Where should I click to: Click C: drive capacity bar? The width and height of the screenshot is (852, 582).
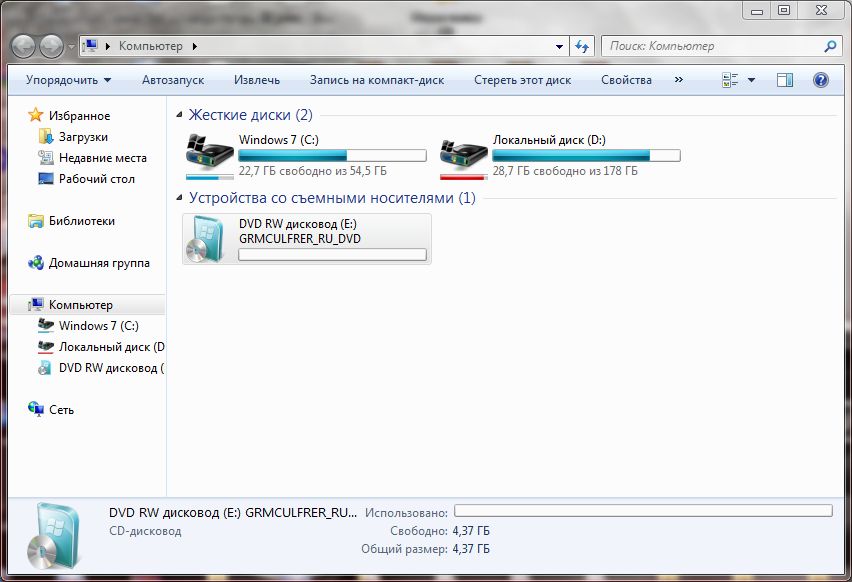333,156
